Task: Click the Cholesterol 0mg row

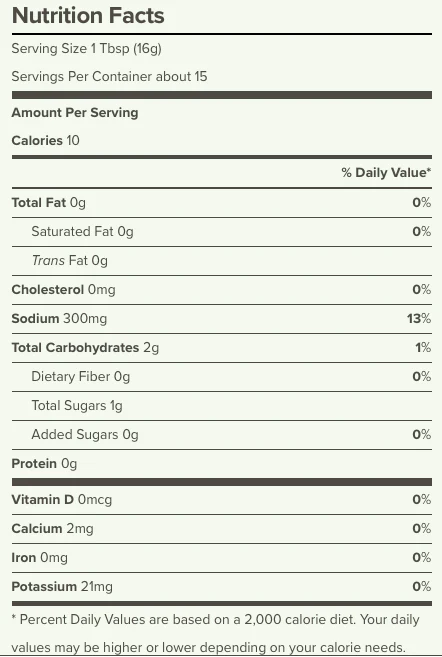Action: 222,290
